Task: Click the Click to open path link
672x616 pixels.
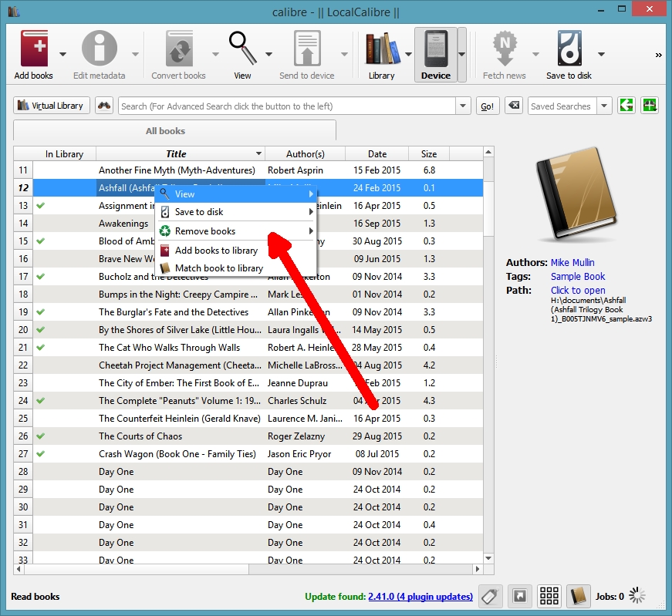Action: (x=578, y=291)
